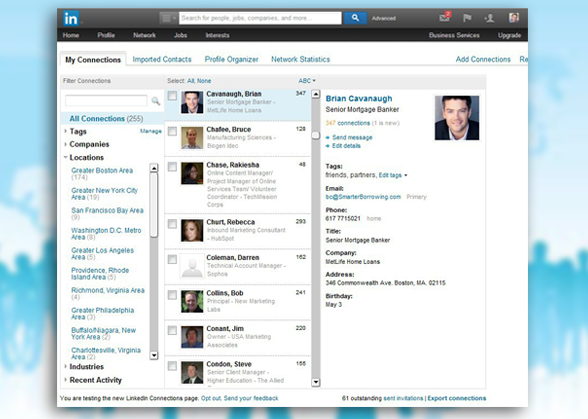588x419 pixels.
Task: Switch to the Profile Organizer tab
Action: pyautogui.click(x=231, y=59)
